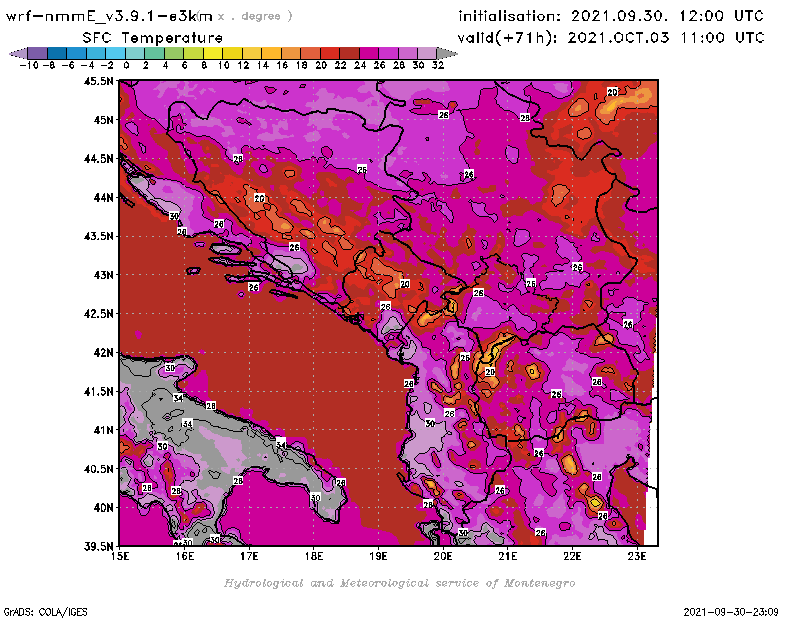Click the '23E' longitude axis label
Screen dimensions: 800x618
click(637, 556)
